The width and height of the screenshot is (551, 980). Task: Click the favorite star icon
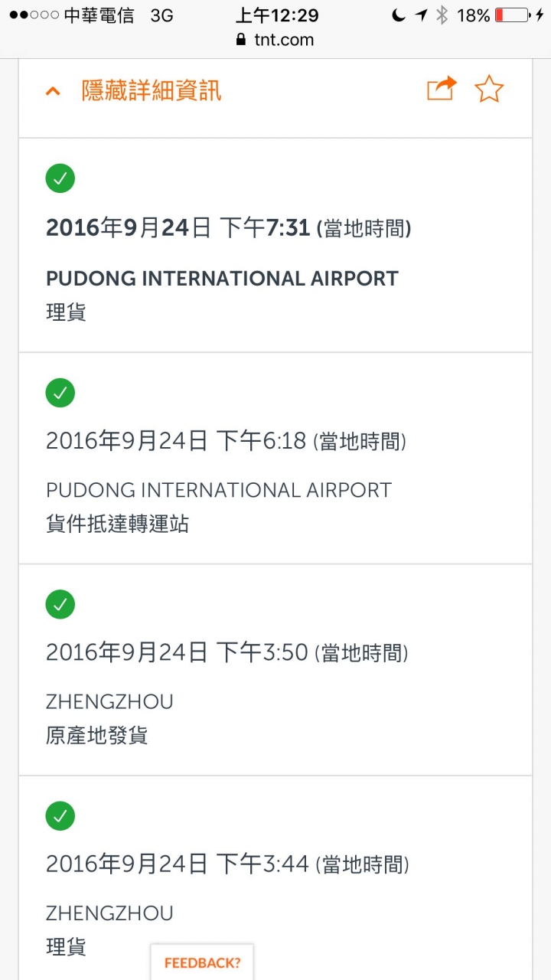[x=489, y=90]
